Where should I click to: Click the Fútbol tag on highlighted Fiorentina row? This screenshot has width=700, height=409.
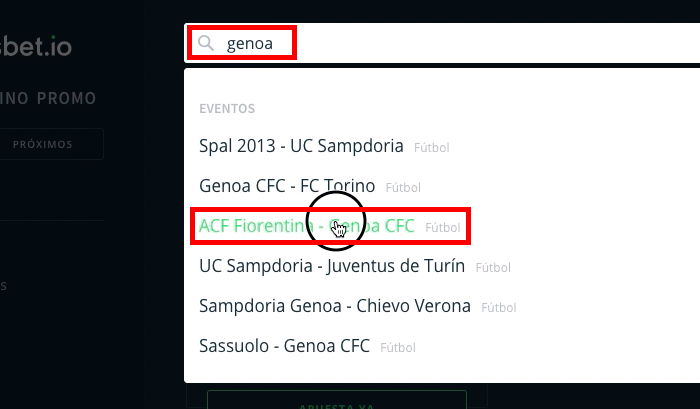tap(443, 228)
